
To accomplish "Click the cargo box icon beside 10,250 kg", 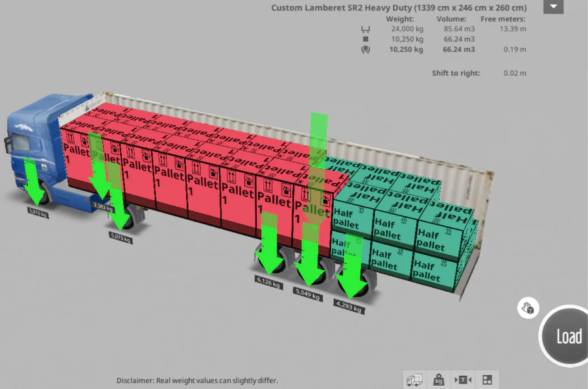I will [x=365, y=39].
